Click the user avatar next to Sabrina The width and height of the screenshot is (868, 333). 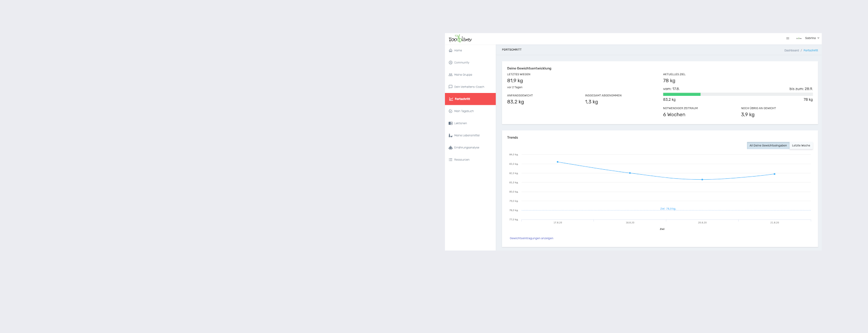point(799,38)
